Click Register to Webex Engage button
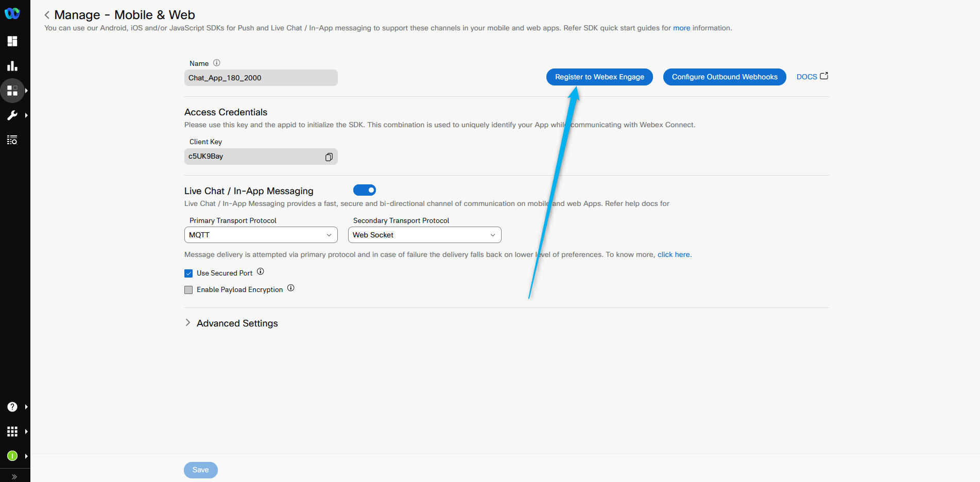Viewport: 980px width, 482px height. (x=599, y=77)
